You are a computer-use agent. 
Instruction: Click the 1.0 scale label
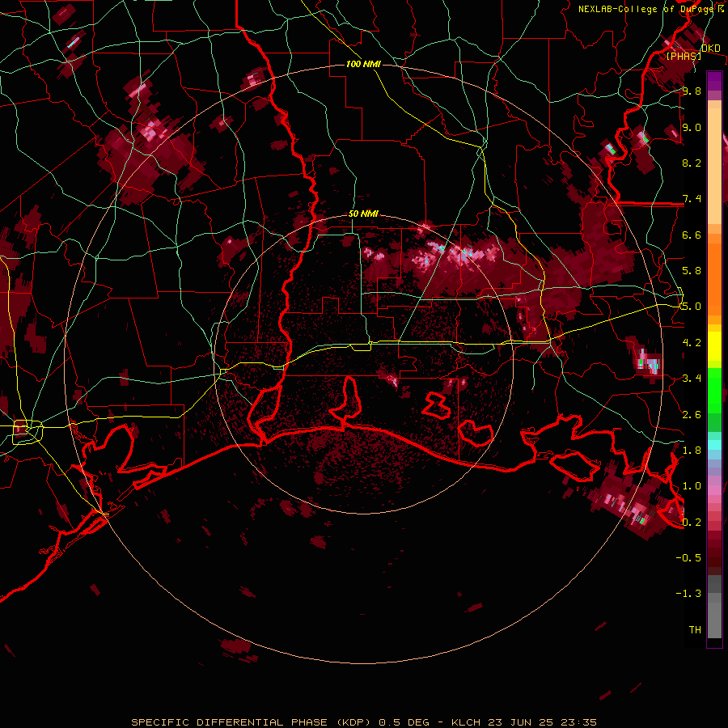[692, 486]
